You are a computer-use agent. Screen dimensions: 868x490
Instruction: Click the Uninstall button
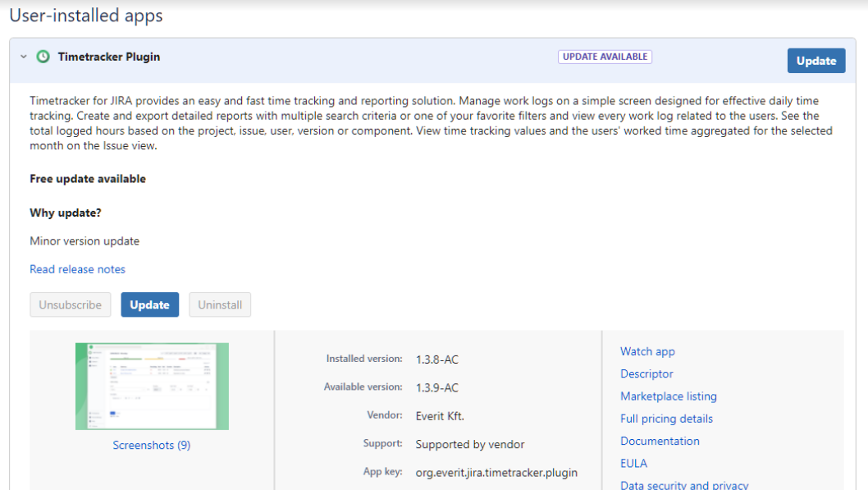(x=220, y=305)
